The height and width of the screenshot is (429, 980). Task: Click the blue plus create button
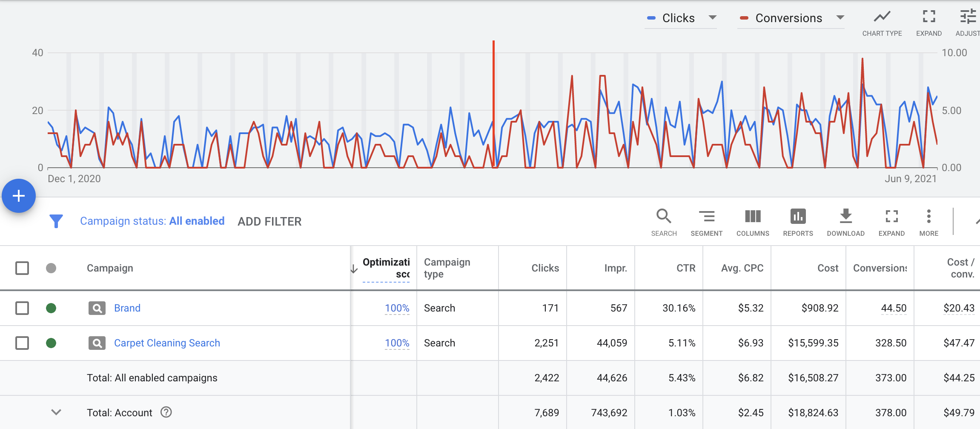[x=19, y=196]
